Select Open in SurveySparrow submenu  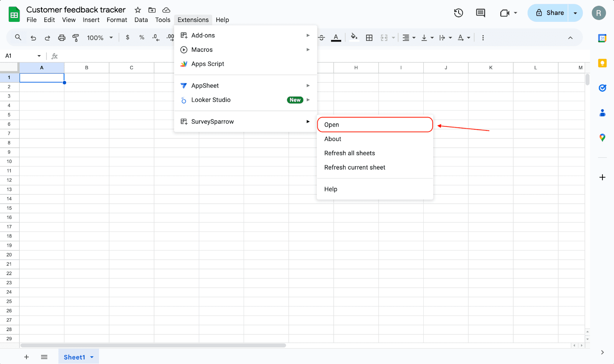click(375, 125)
